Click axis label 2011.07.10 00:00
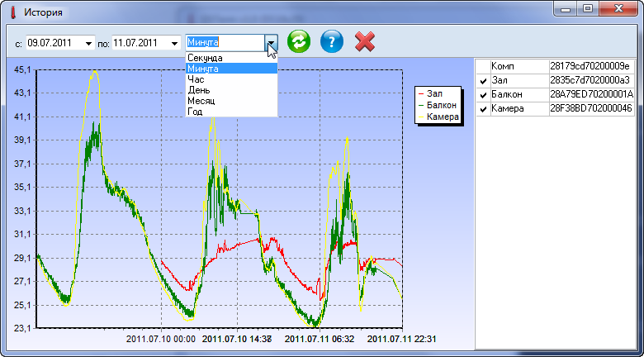 click(161, 340)
